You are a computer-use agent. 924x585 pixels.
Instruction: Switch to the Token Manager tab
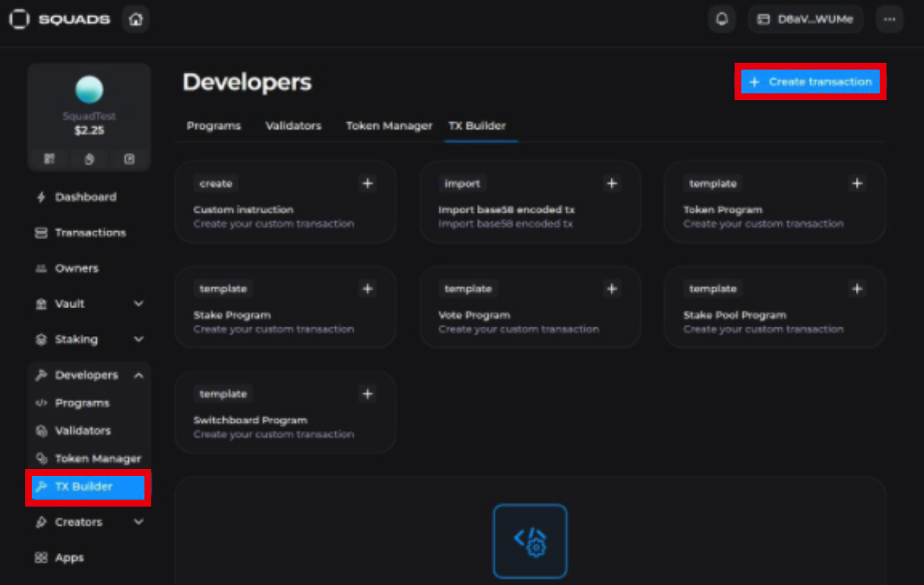click(389, 126)
